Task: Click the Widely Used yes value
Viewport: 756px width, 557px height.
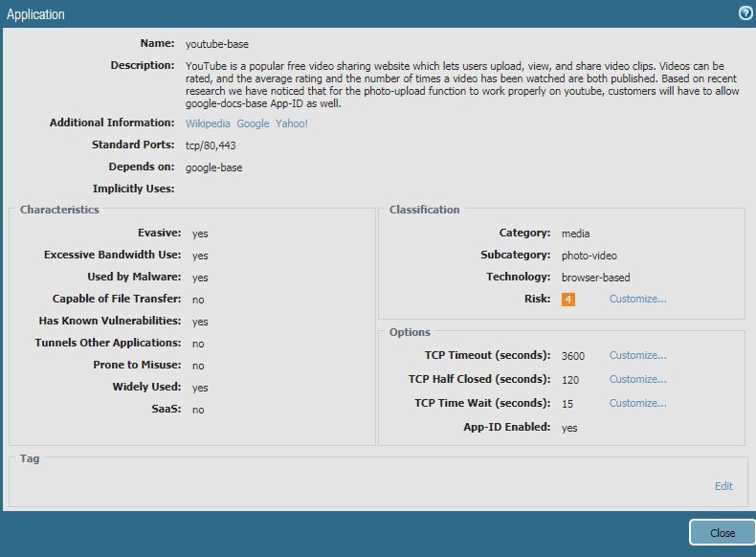Action: pyautogui.click(x=200, y=388)
